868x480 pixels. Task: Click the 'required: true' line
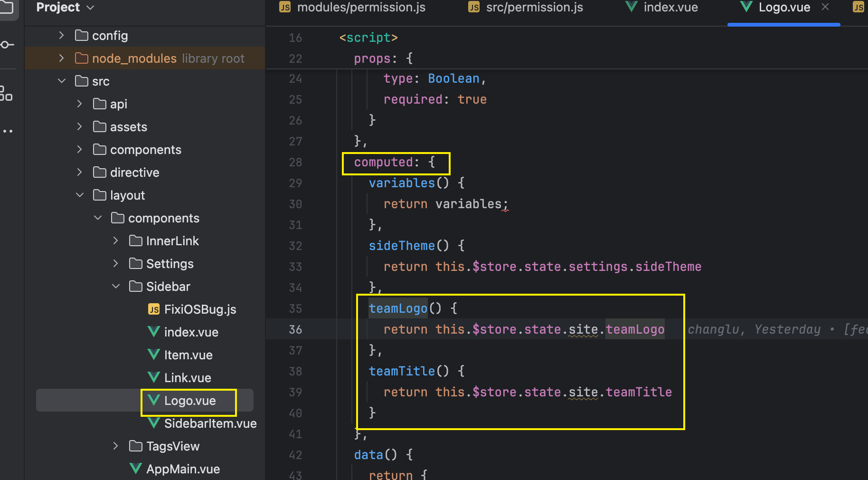coord(435,99)
